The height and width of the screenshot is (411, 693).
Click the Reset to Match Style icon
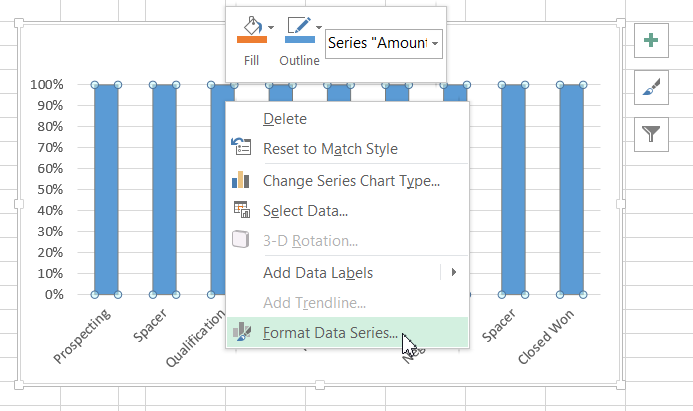(241, 148)
